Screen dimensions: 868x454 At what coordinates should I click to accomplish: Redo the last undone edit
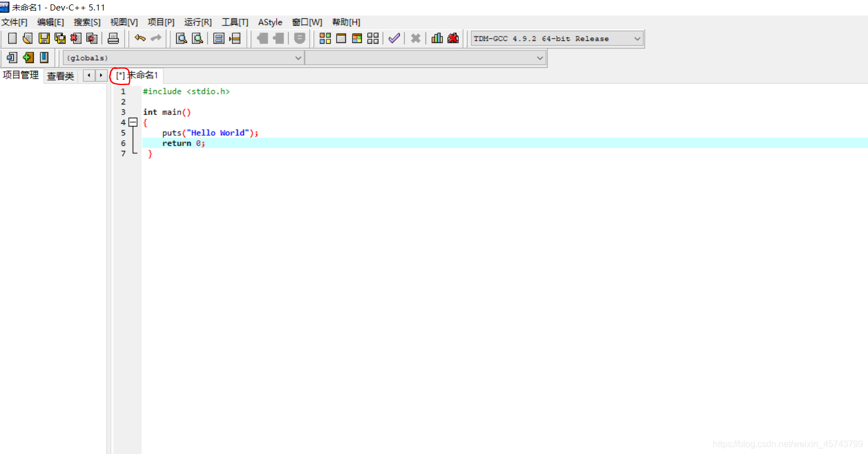pyautogui.click(x=156, y=38)
